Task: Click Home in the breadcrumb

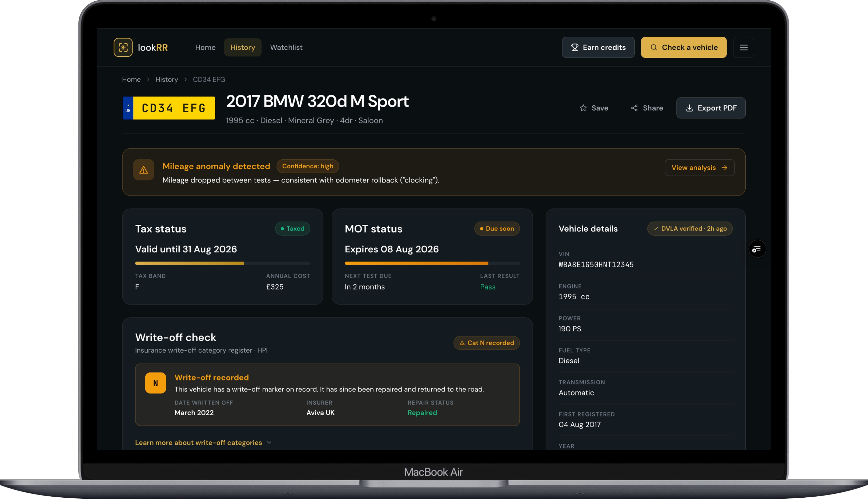Action: [x=131, y=80]
